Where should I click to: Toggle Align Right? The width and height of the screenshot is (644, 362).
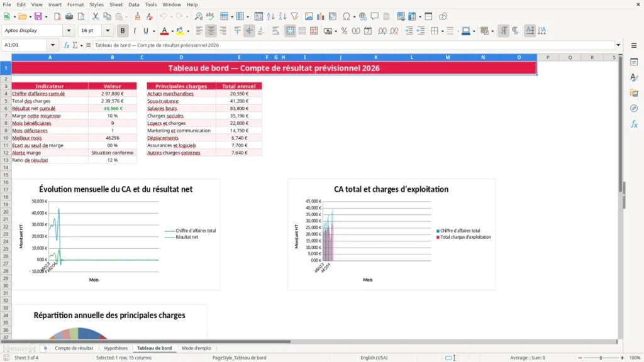point(223,31)
